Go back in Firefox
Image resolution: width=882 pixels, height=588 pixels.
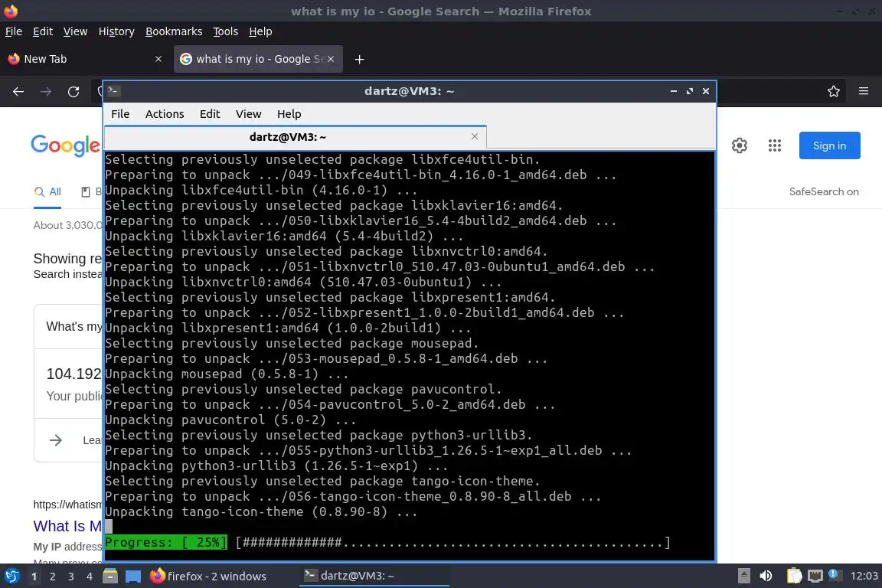pos(18,91)
